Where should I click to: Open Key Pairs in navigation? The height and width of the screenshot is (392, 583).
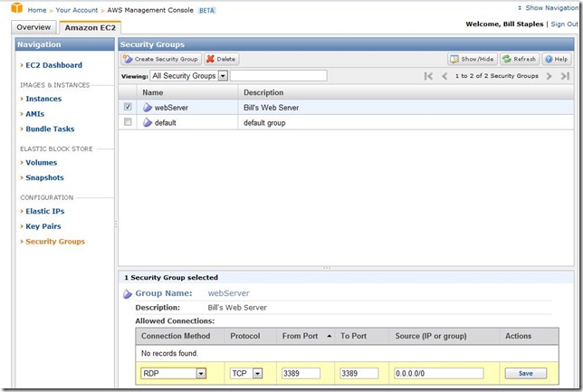pyautogui.click(x=43, y=226)
